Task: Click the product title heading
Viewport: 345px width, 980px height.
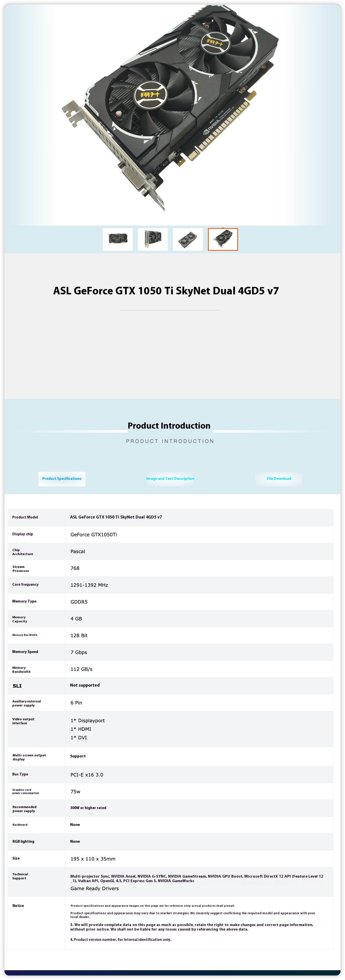Action: pos(166,291)
